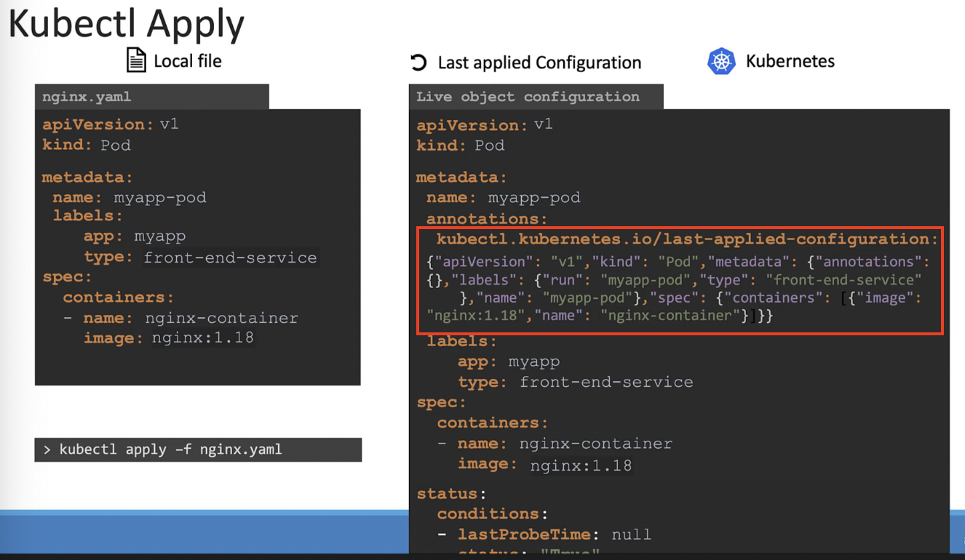Click kind: Pod in live object configuration

[461, 145]
